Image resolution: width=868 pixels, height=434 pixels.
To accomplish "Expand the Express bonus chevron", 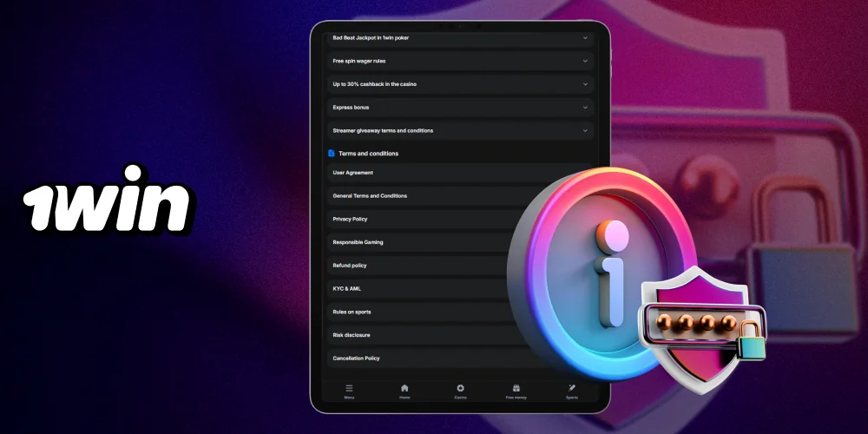I will [585, 108].
